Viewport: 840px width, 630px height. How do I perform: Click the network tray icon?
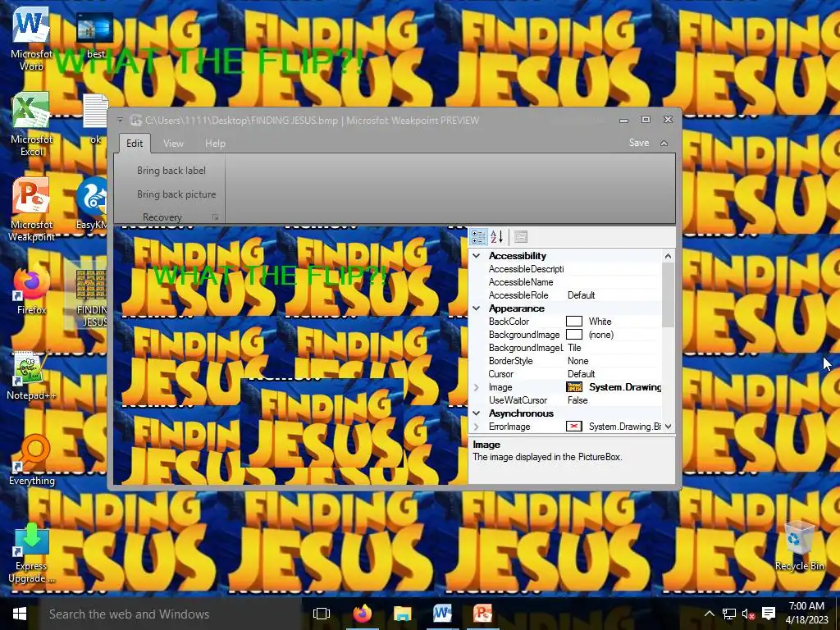tap(728, 614)
